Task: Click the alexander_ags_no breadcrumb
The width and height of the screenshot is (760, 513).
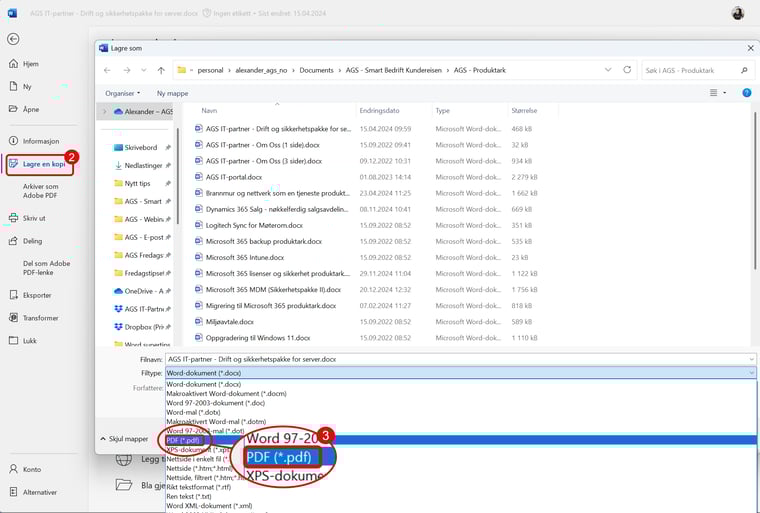Action: click(261, 70)
